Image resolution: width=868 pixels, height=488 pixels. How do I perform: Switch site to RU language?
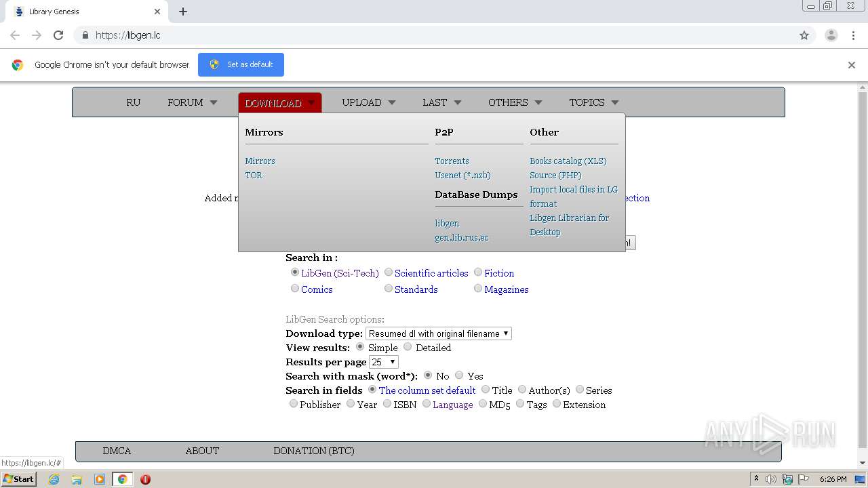[x=133, y=102]
